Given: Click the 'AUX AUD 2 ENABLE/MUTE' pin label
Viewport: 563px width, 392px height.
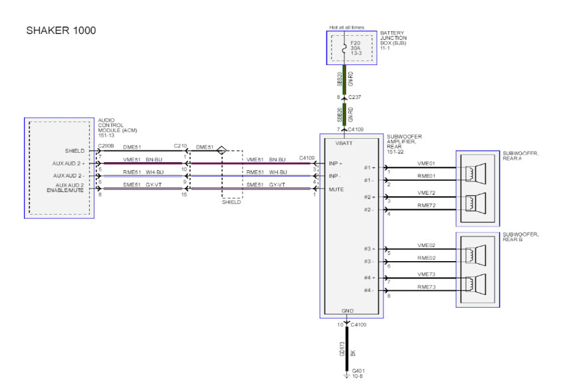Looking at the screenshot, I should point(65,188).
